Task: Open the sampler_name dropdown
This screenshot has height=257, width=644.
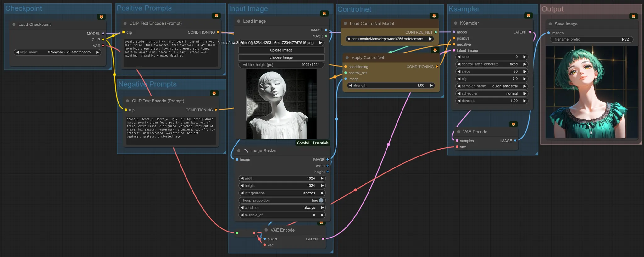Action: click(x=491, y=86)
